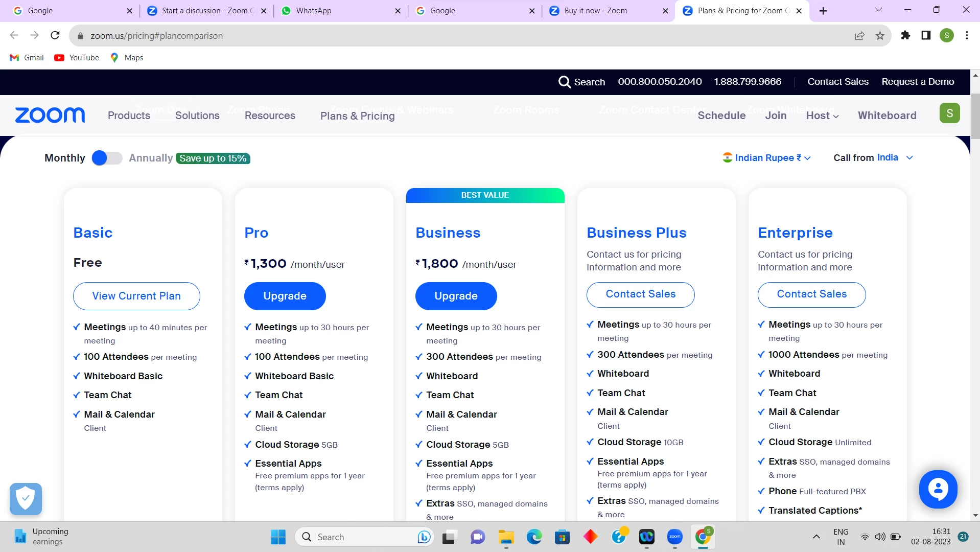Viewport: 980px width, 552px height.
Task: Bookmark this page with the star icon
Action: pos(880,35)
